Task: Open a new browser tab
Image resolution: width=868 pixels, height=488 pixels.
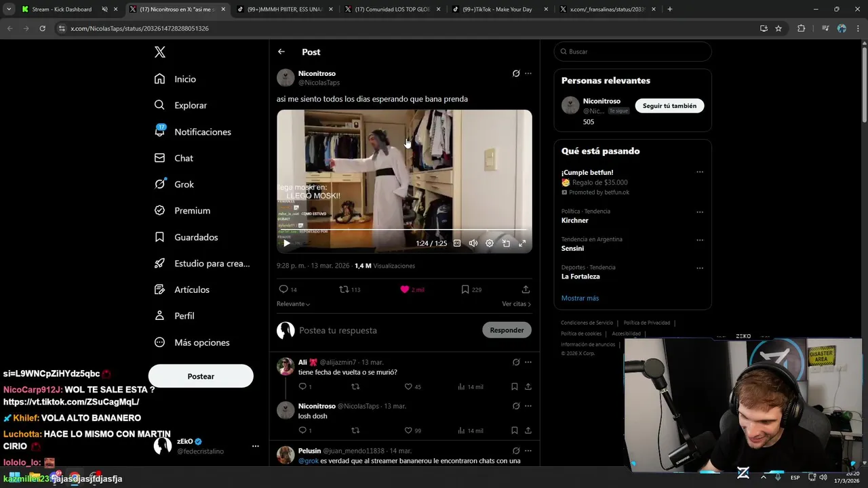Action: pyautogui.click(x=670, y=9)
